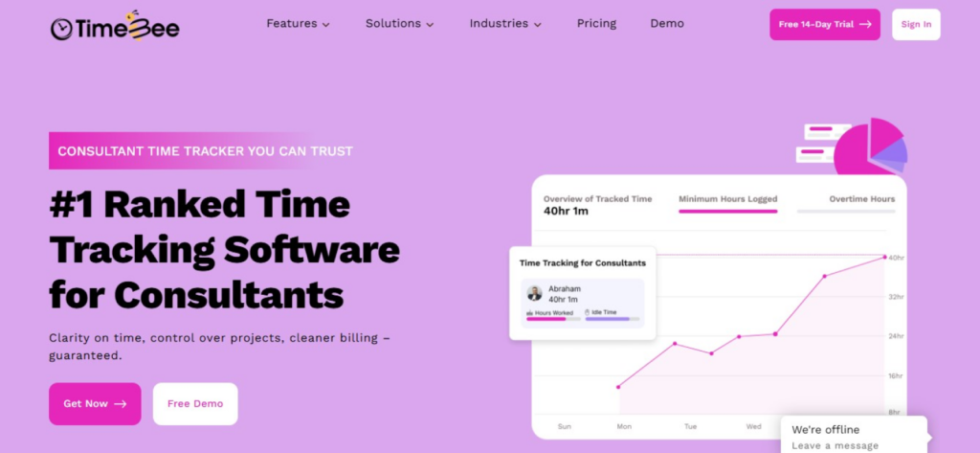
Task: Click the 24hr axis label
Action: click(896, 336)
